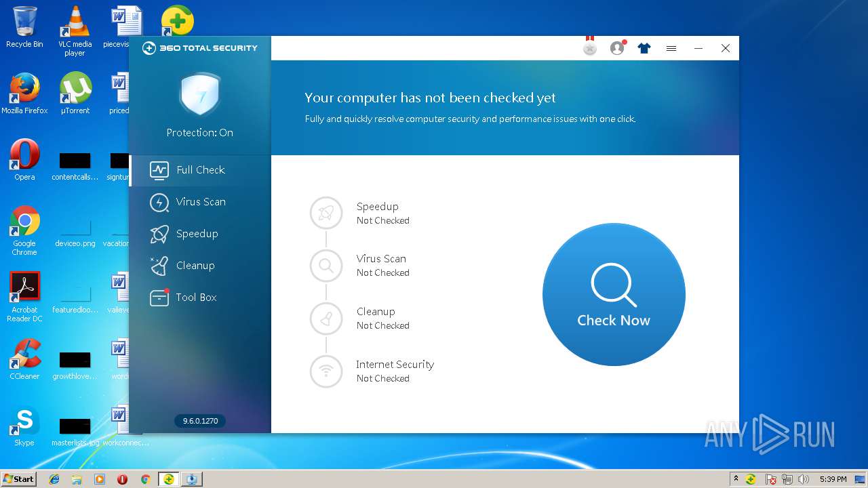
Task: Open the Windows Start button
Action: pos(19,479)
